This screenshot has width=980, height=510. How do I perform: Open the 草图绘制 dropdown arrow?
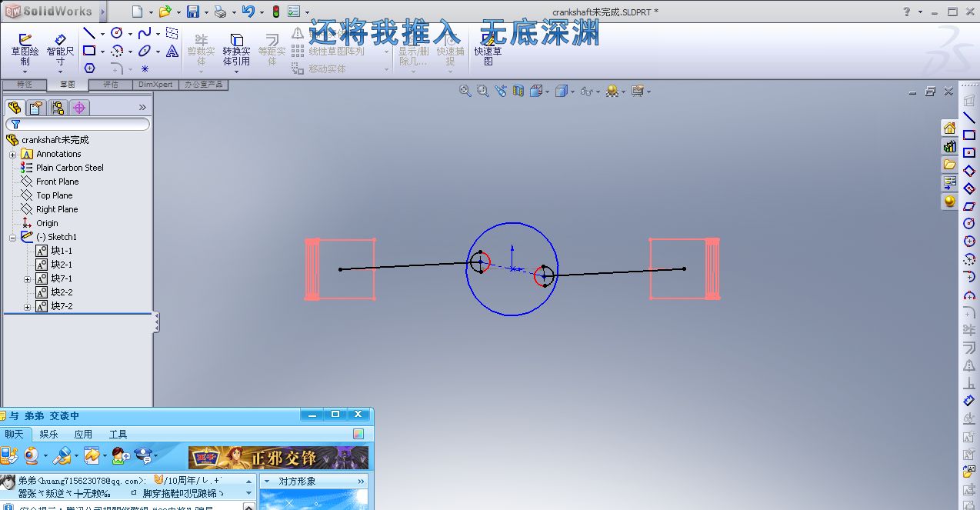pos(25,72)
